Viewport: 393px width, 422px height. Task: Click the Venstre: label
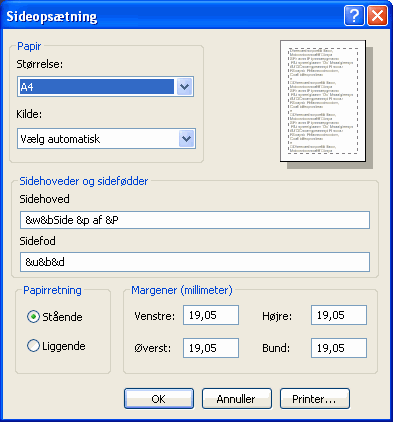coord(155,316)
